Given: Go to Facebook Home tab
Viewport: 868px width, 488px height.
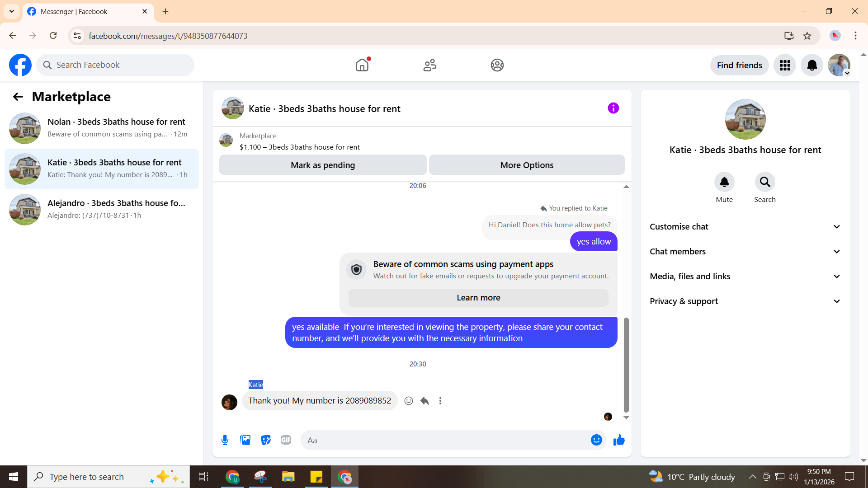Looking at the screenshot, I should click(362, 65).
